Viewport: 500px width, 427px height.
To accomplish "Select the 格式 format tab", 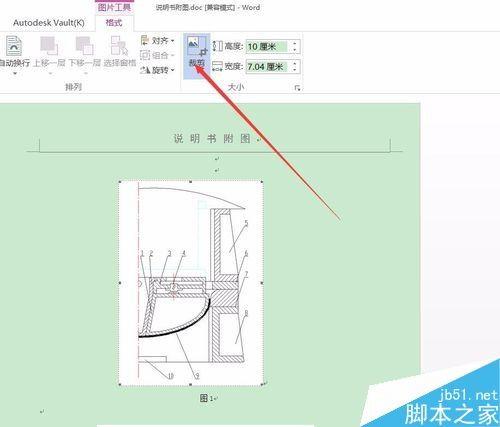I will 114,23.
